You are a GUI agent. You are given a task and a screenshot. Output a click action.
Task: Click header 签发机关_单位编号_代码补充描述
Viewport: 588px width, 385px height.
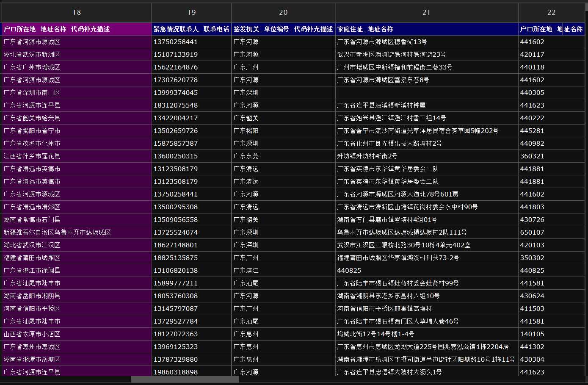pyautogui.click(x=283, y=29)
